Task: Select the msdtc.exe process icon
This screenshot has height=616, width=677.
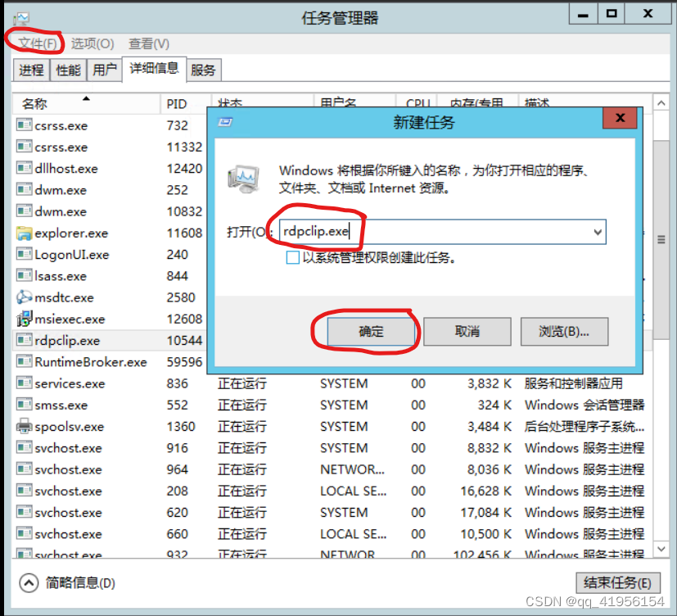Action: point(25,297)
